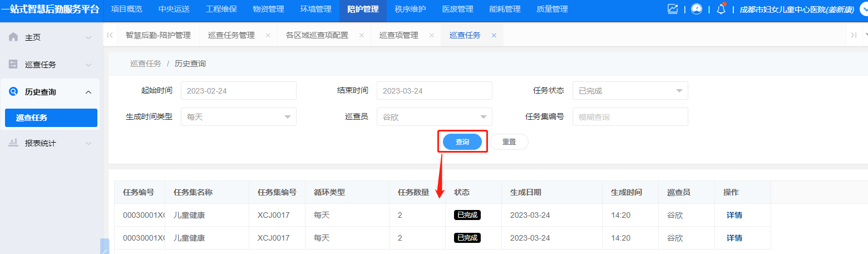Close the 各区域巡查项配置 tab
Viewport: 868px width, 254px height.
[362, 35]
